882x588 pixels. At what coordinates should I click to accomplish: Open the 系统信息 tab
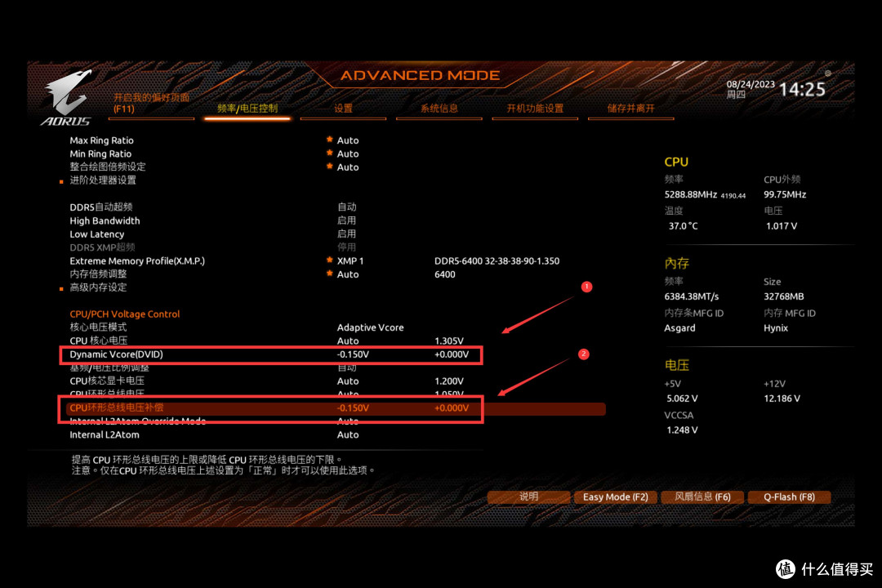click(439, 109)
